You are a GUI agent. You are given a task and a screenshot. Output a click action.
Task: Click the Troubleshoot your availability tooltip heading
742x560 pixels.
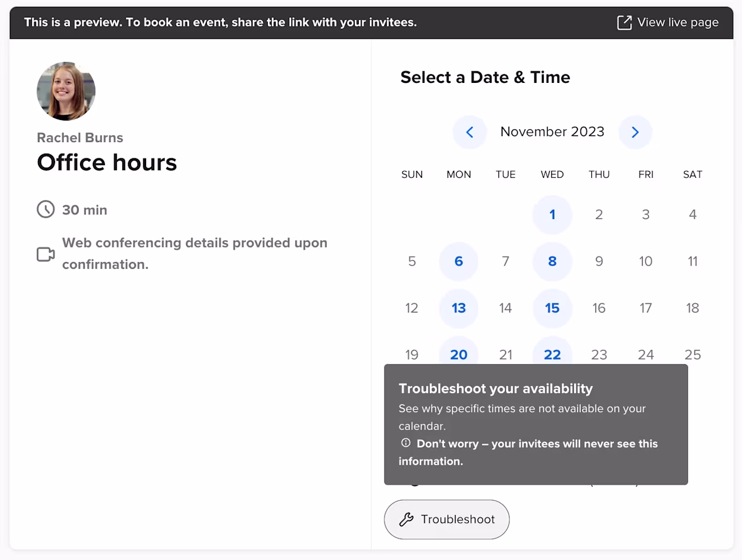496,388
